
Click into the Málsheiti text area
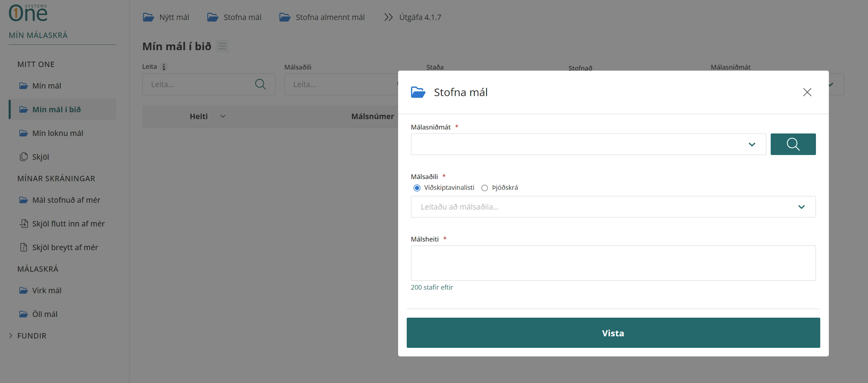pos(613,263)
